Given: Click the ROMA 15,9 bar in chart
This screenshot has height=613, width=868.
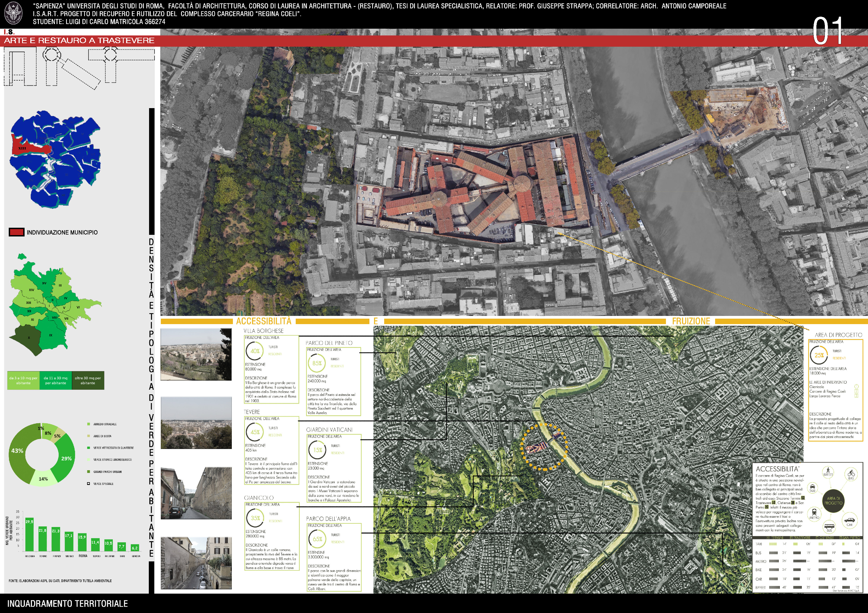Looking at the screenshot, I should (82, 542).
